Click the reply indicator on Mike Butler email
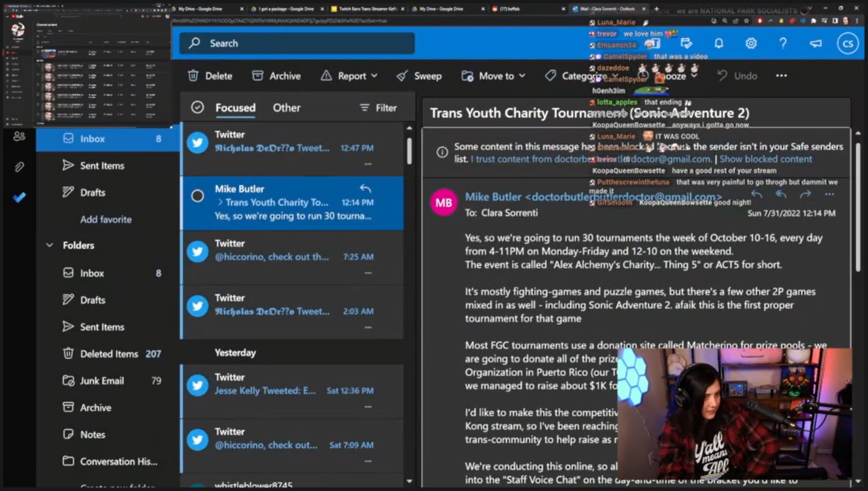This screenshot has height=491, width=868. (x=366, y=189)
